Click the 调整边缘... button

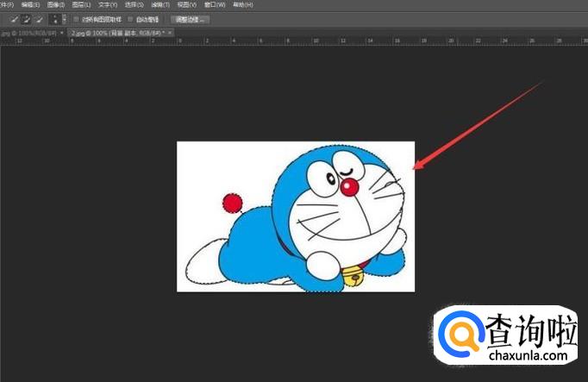click(x=191, y=20)
